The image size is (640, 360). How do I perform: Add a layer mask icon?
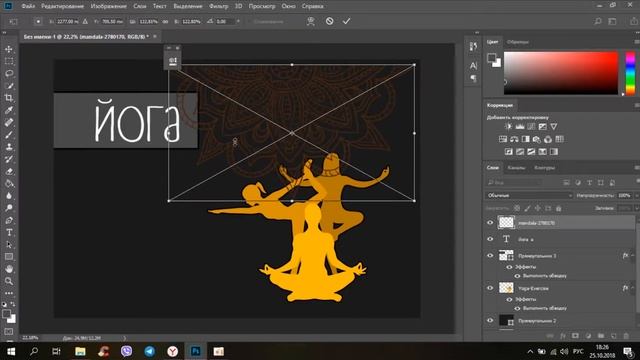click(x=576, y=336)
